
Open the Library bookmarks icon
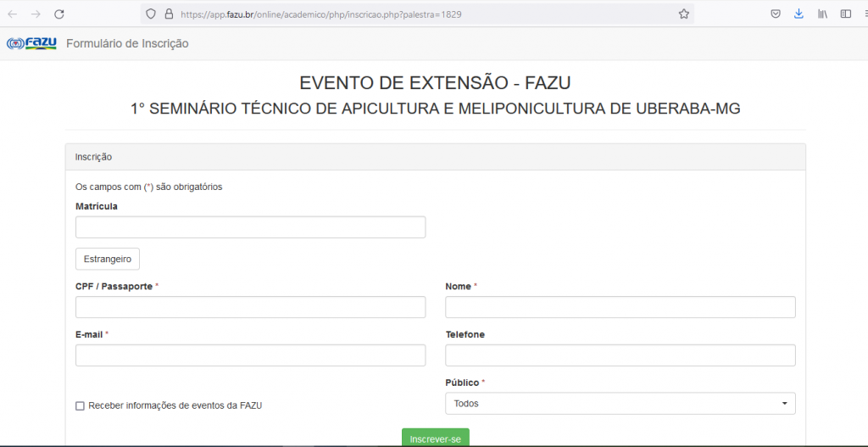coord(822,14)
